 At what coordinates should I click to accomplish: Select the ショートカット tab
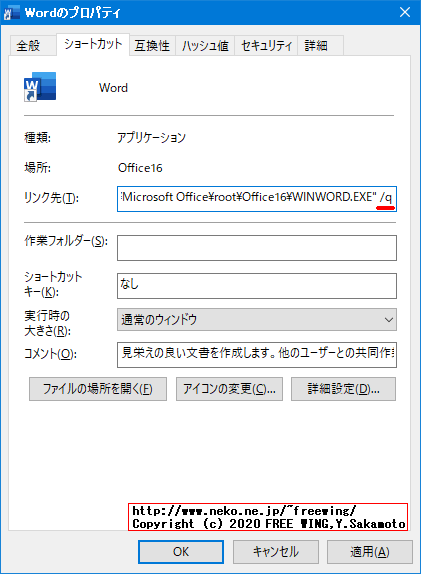[93, 44]
